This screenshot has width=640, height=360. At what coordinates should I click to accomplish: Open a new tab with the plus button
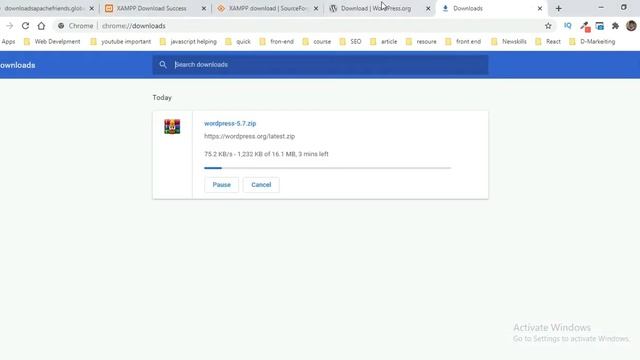click(x=558, y=8)
